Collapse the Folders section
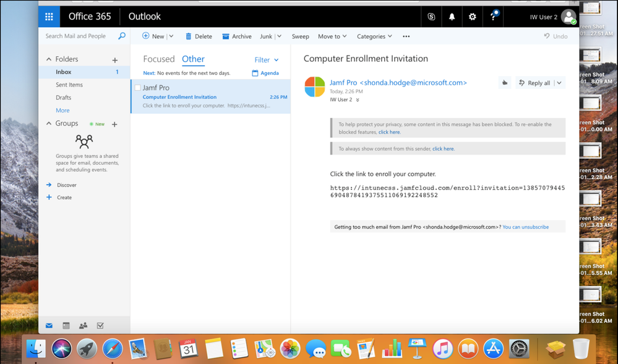 tap(49, 59)
